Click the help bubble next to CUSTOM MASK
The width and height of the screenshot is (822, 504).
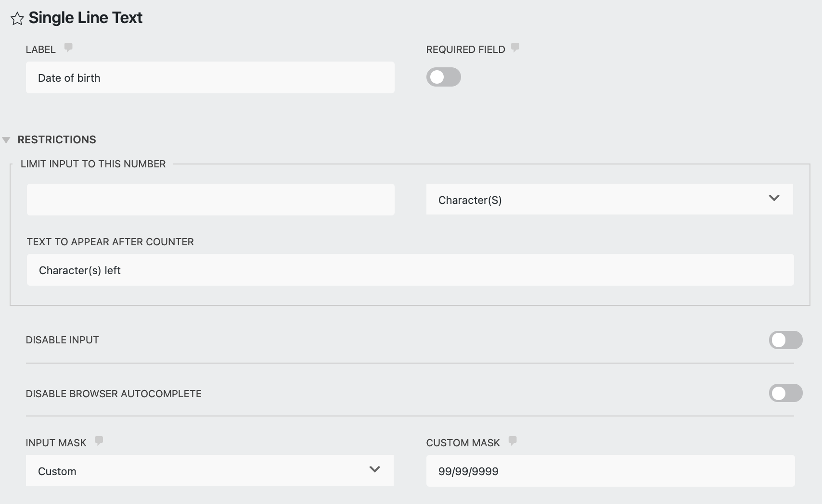(x=513, y=441)
